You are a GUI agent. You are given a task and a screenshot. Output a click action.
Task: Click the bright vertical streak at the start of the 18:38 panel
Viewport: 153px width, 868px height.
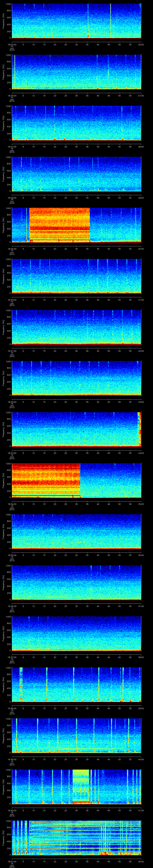click(x=21, y=684)
